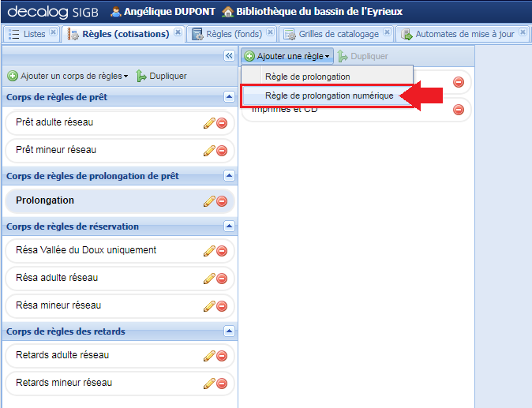Edit the Résa adulte réseau rule set
Image resolution: width=532 pixels, height=408 pixels.
point(209,279)
